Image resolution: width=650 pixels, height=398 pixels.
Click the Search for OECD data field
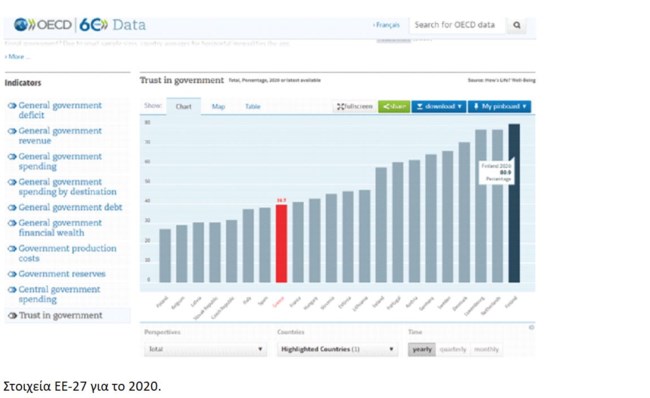click(x=458, y=25)
